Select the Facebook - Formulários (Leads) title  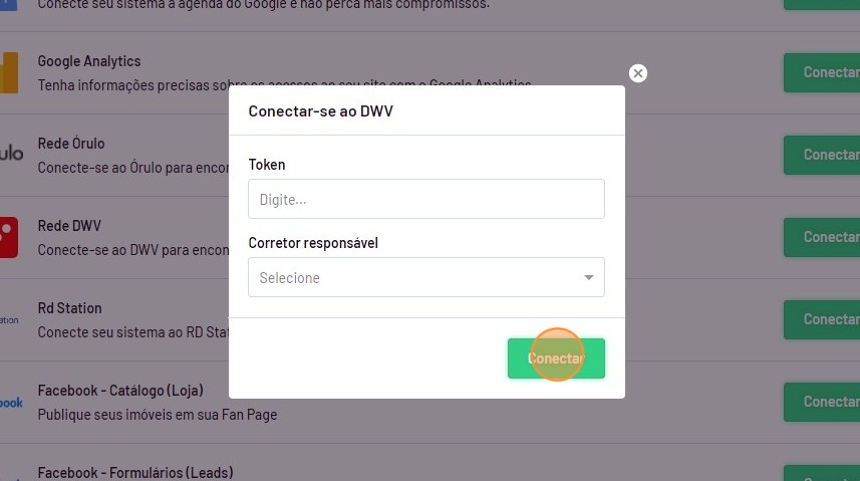click(x=135, y=472)
